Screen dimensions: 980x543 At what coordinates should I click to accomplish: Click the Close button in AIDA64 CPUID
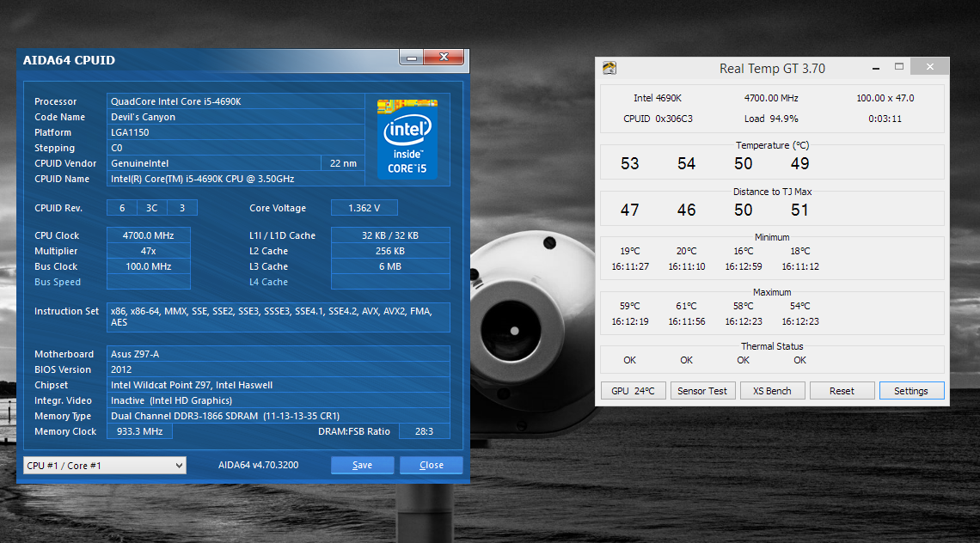[x=432, y=465]
